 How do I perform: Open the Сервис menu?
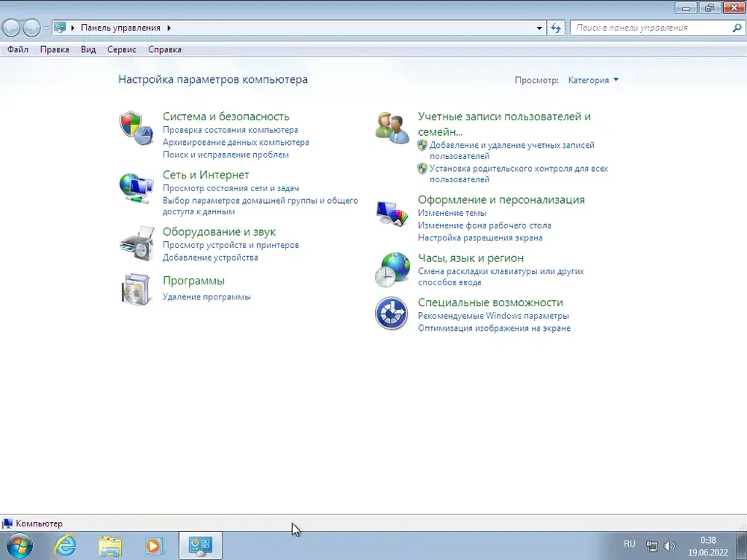(122, 49)
